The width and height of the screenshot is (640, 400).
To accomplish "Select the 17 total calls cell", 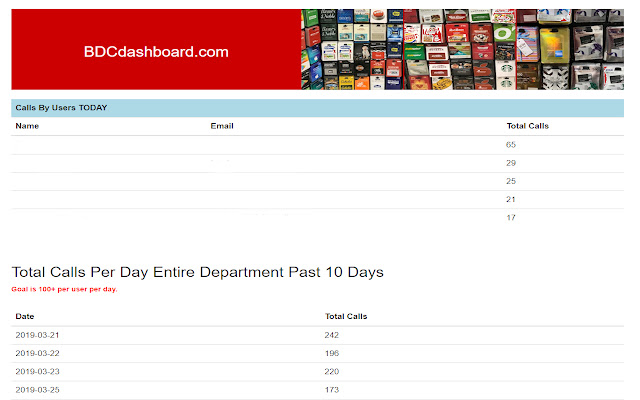I will (511, 218).
